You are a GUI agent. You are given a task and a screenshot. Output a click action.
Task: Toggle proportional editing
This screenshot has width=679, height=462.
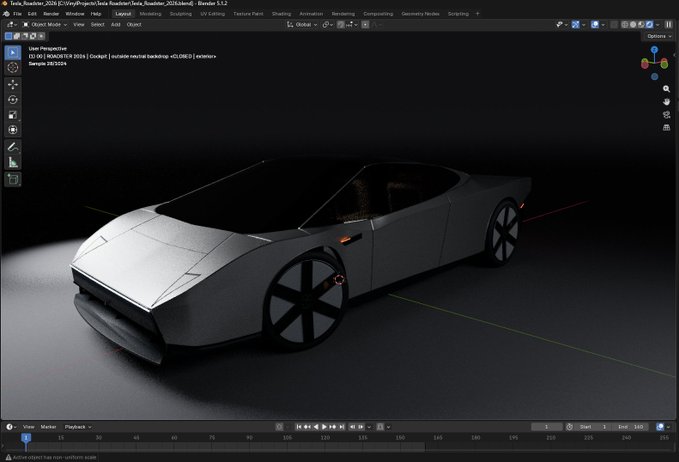(x=365, y=25)
